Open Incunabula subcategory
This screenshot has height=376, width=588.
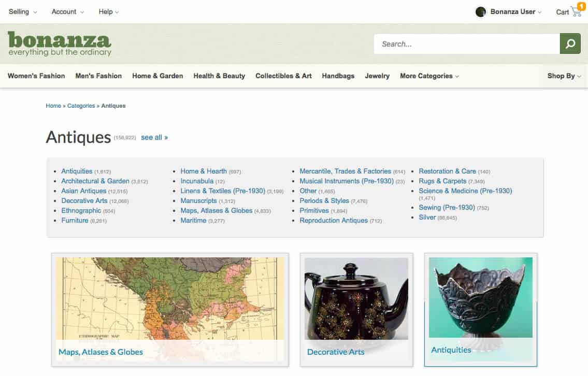click(197, 181)
